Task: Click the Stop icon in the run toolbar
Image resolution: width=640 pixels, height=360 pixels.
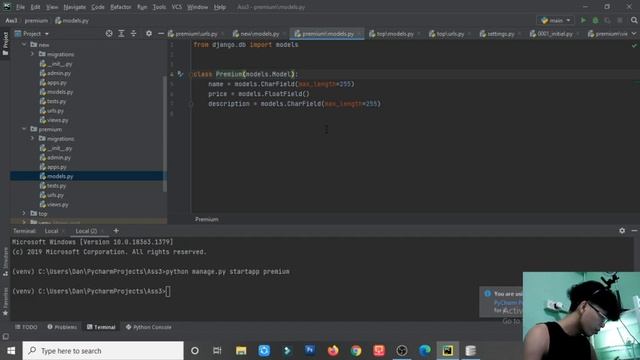Action: coord(620,20)
